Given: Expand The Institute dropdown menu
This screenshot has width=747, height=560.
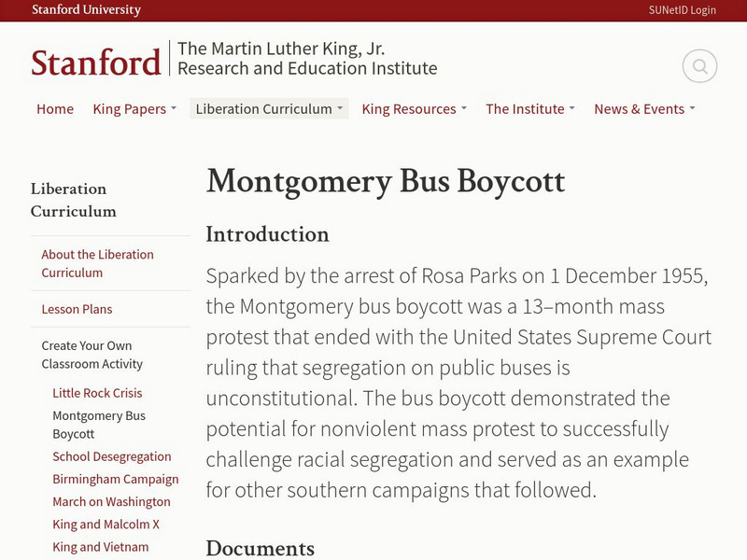Looking at the screenshot, I should 529,109.
